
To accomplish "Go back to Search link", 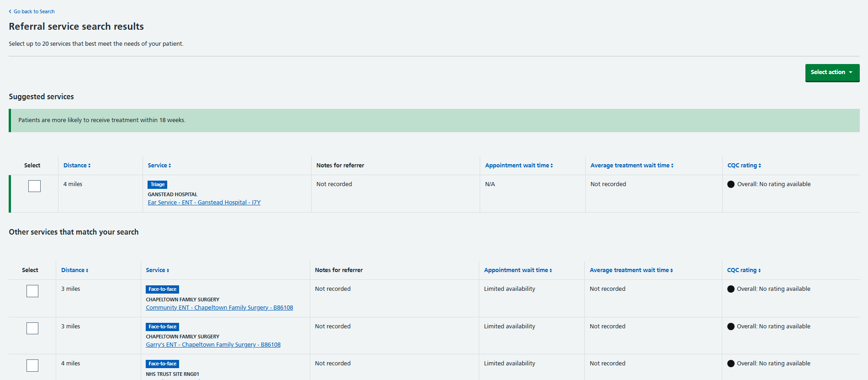I will click(x=32, y=11).
